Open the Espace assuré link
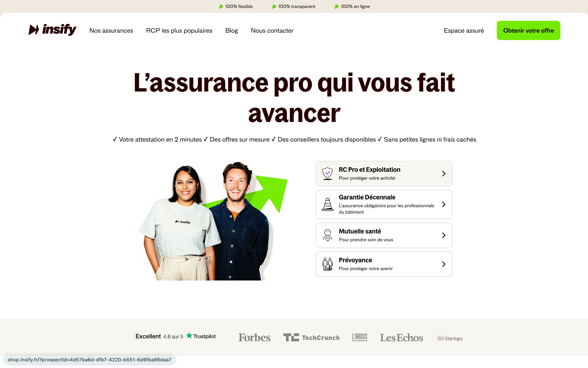This screenshot has height=368, width=588. [464, 30]
